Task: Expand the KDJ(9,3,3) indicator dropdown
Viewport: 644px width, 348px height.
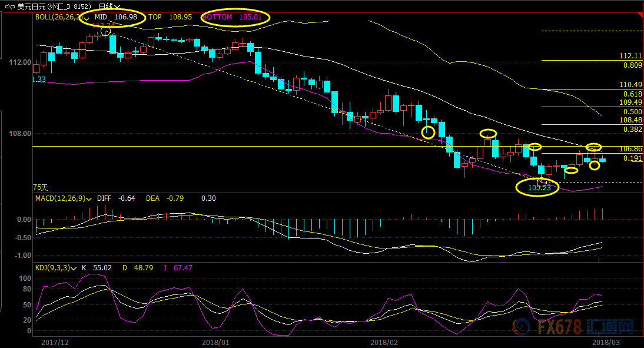Action: [x=74, y=269]
